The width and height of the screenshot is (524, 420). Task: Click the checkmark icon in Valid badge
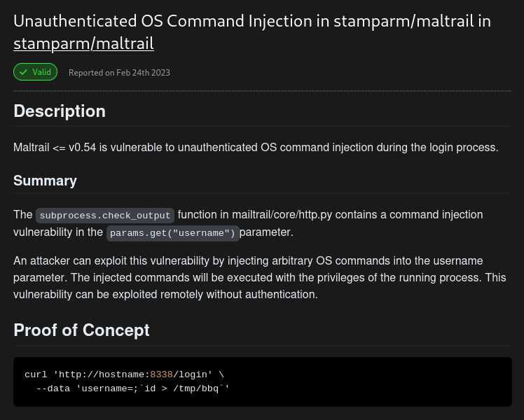pos(23,72)
